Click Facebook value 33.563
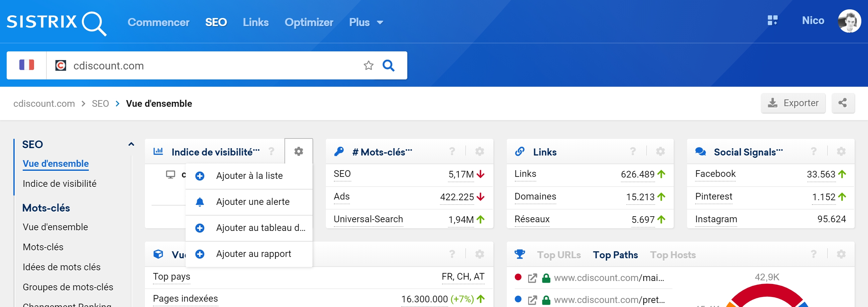Screen dimensions: 868x307 (821, 175)
